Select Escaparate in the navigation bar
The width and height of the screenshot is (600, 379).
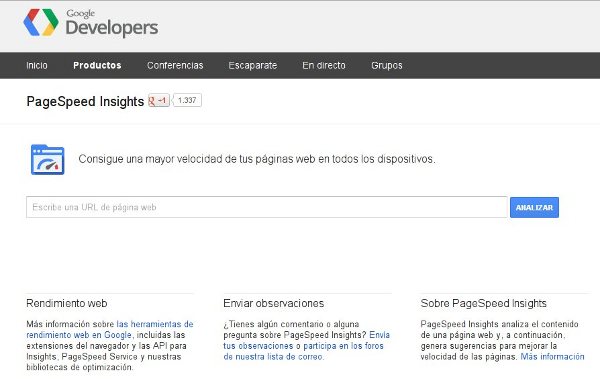tap(253, 65)
